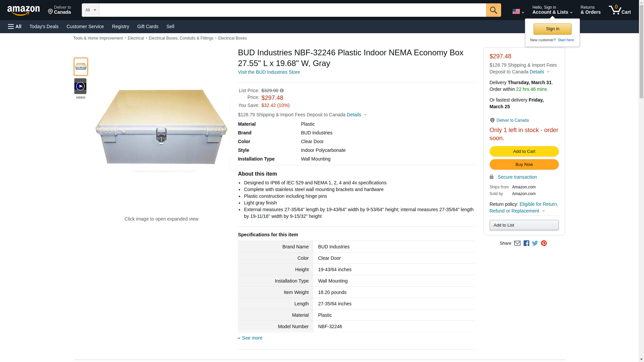Share product on Twitter
Viewport: 644px width, 362px height.
coord(535,243)
